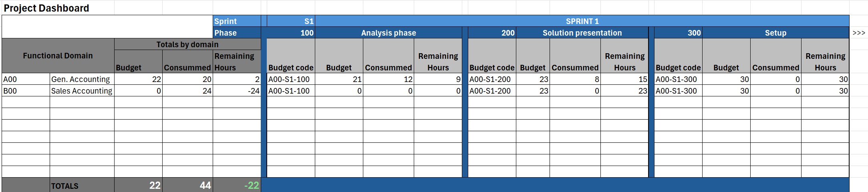The height and width of the screenshot is (192, 868).
Task: Select the B00 domain code cell
Action: (26, 91)
